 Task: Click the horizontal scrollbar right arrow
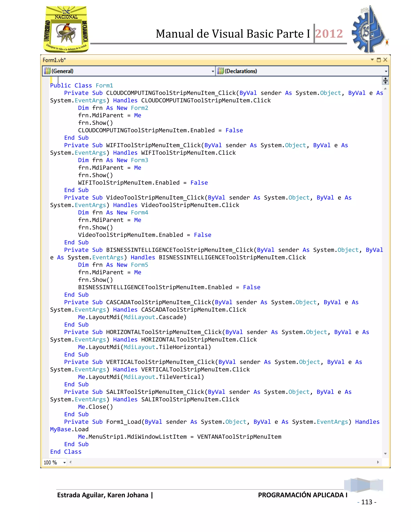tap(378, 462)
